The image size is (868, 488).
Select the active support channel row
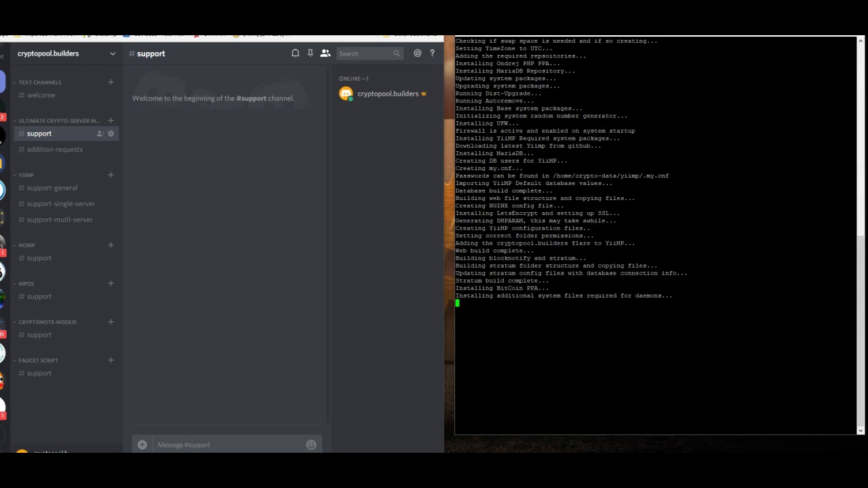[66, 134]
